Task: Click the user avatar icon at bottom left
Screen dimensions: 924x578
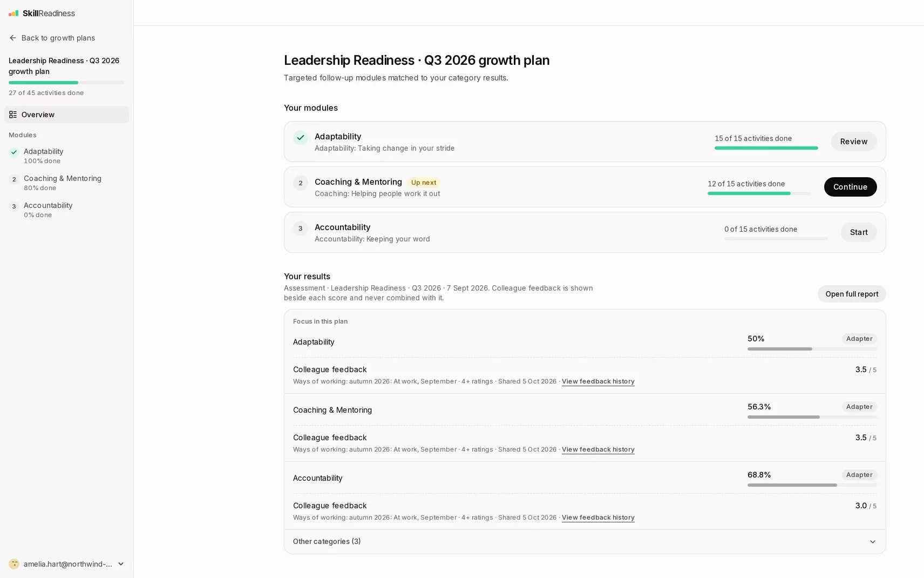Action: click(14, 564)
